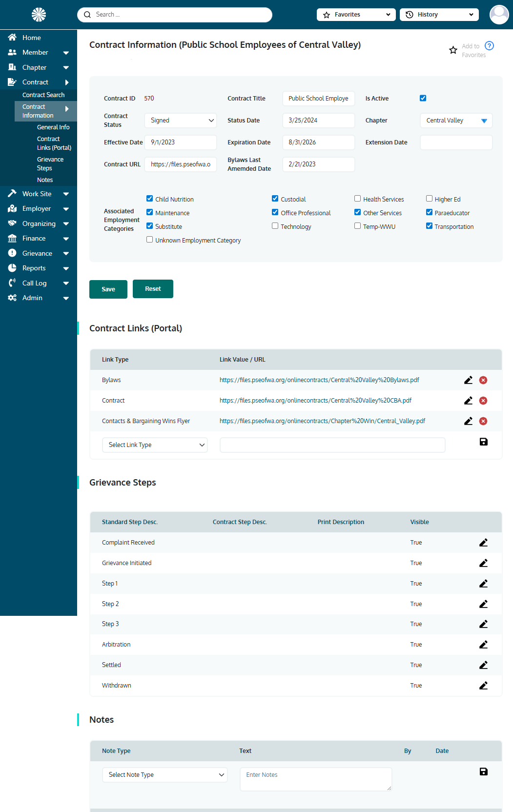Enable the Health Services category
The image size is (513, 812).
357,199
